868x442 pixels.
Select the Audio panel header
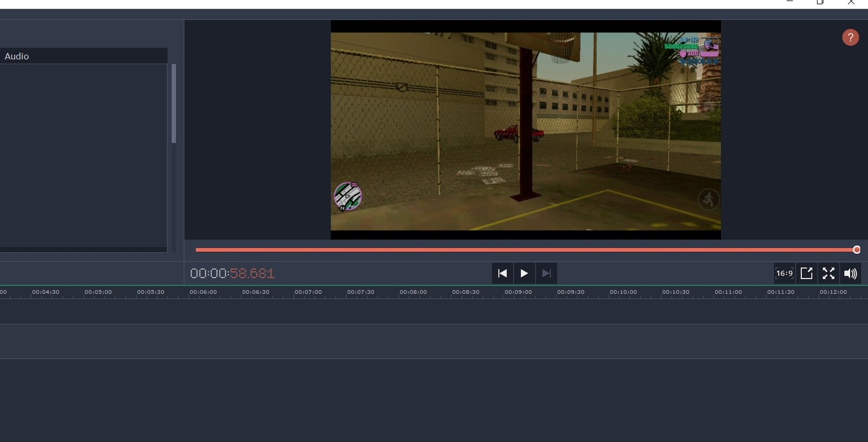click(84, 56)
